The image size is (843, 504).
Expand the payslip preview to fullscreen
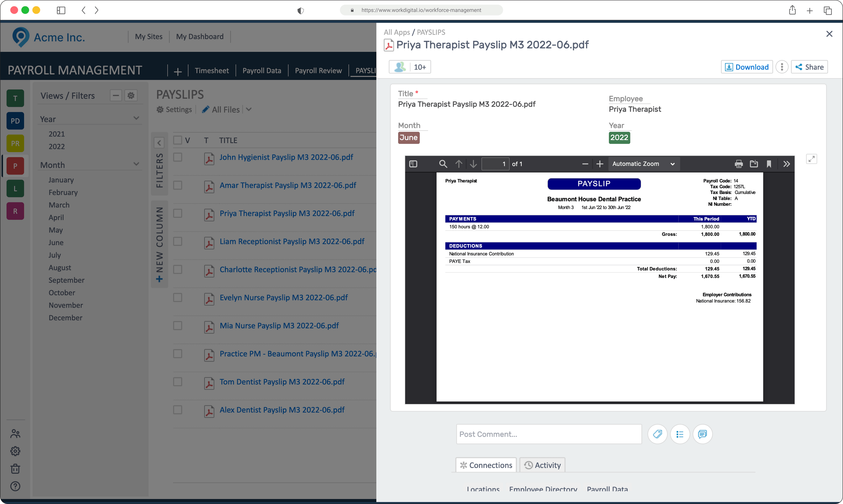tap(812, 159)
